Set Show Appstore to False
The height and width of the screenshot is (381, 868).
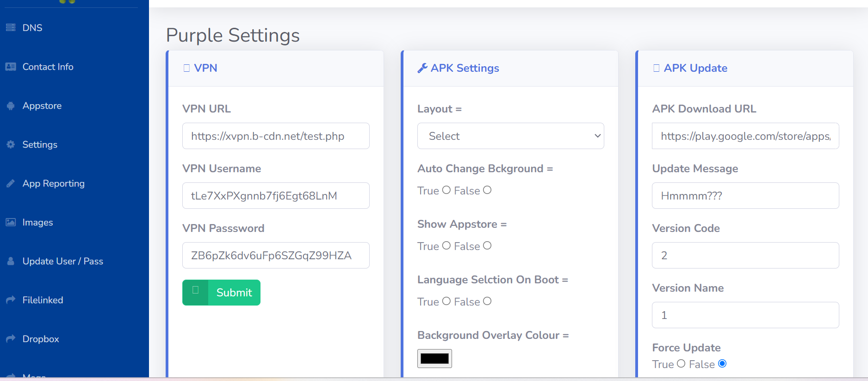pos(487,246)
